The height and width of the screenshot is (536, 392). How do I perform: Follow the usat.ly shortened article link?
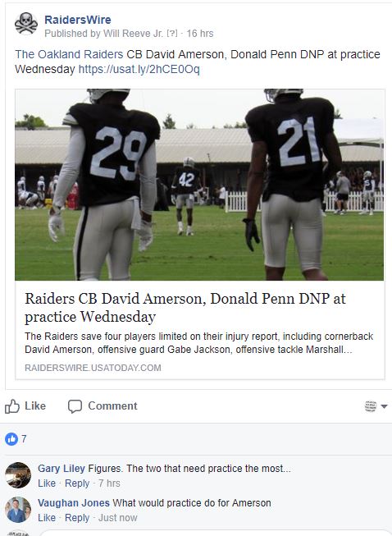point(139,69)
